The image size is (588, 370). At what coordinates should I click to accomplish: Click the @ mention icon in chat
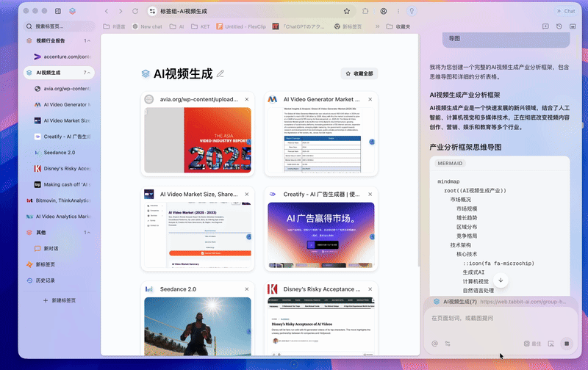[x=434, y=344]
